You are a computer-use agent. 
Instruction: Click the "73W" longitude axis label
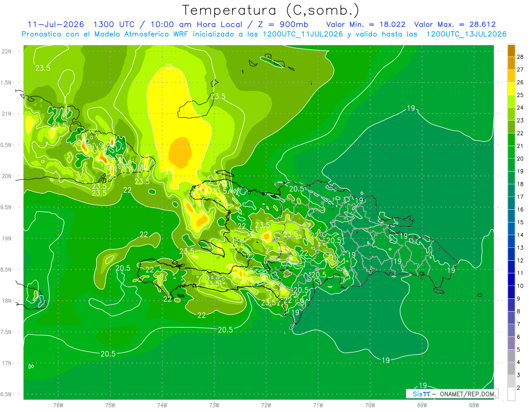214,405
